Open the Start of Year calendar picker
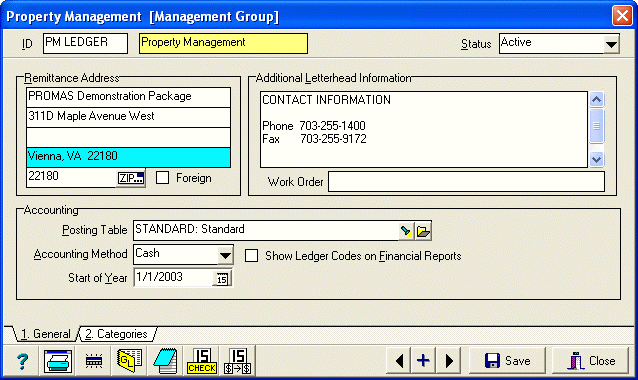This screenshot has height=380, width=638. (x=222, y=279)
